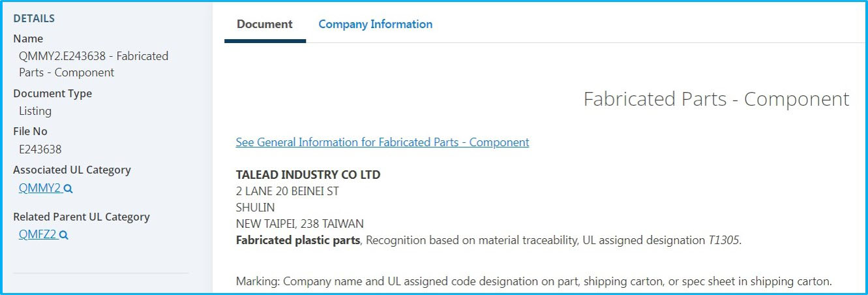Click the T1305 designation text
868x295 pixels.
tap(724, 240)
